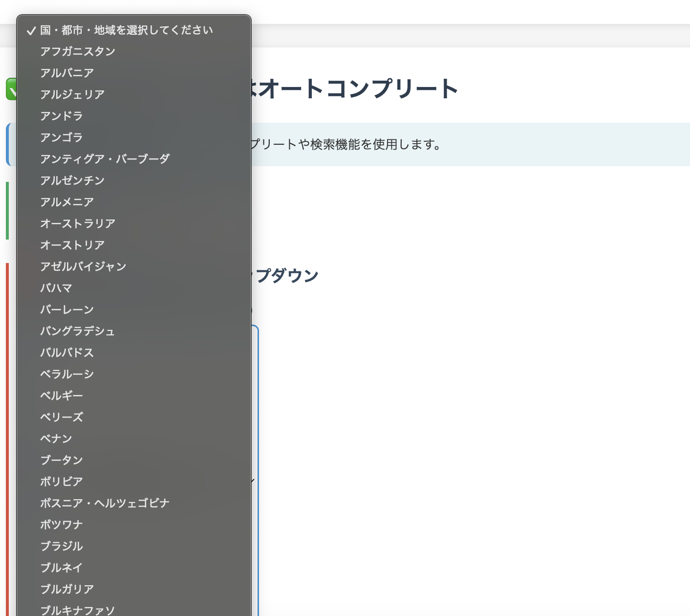Image resolution: width=690 pixels, height=616 pixels.
Task: Choose アフガニスタン from the country list
Action: click(x=134, y=52)
